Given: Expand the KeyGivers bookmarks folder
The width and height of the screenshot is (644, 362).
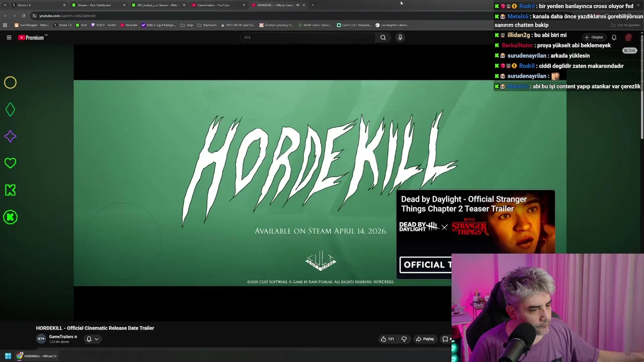Looking at the screenshot, I should click(207, 25).
